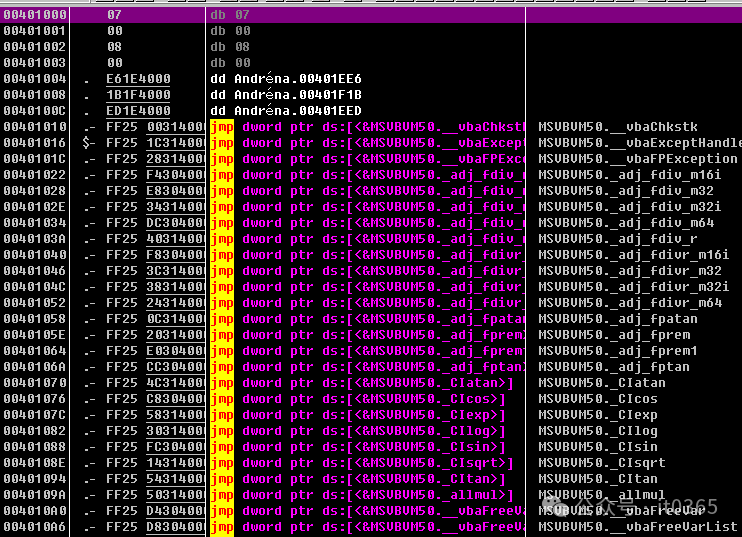Click the MSVBVM50.__vbaFPException comment

tap(637, 159)
